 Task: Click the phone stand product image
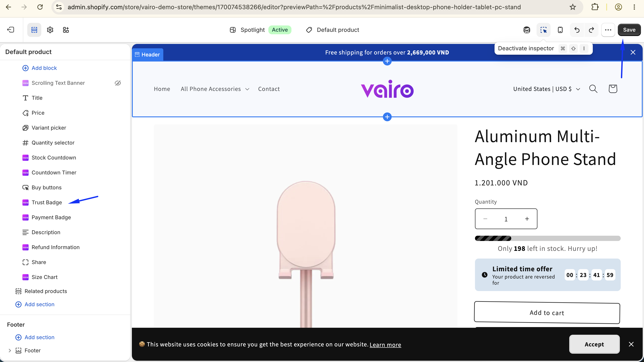click(x=306, y=226)
